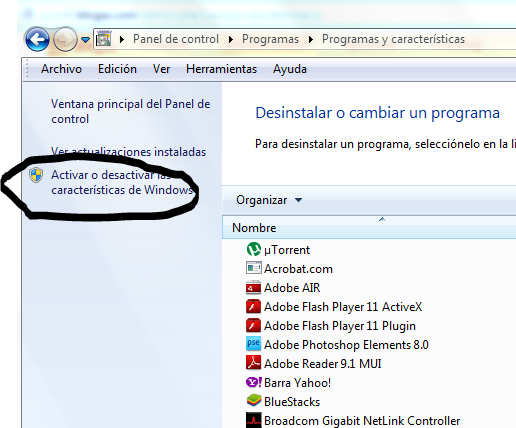Click the Flash Player 11 ActiveX icon
The height and width of the screenshot is (428, 516).
click(253, 306)
